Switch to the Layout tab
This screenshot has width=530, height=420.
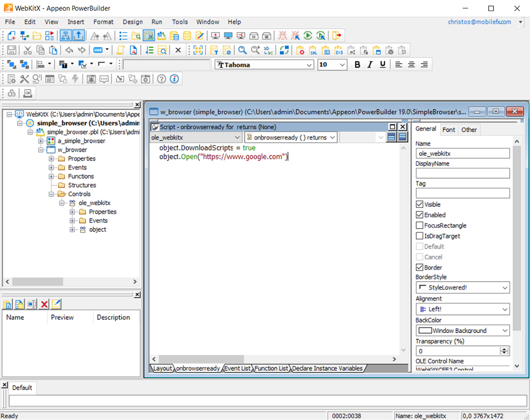tap(163, 368)
